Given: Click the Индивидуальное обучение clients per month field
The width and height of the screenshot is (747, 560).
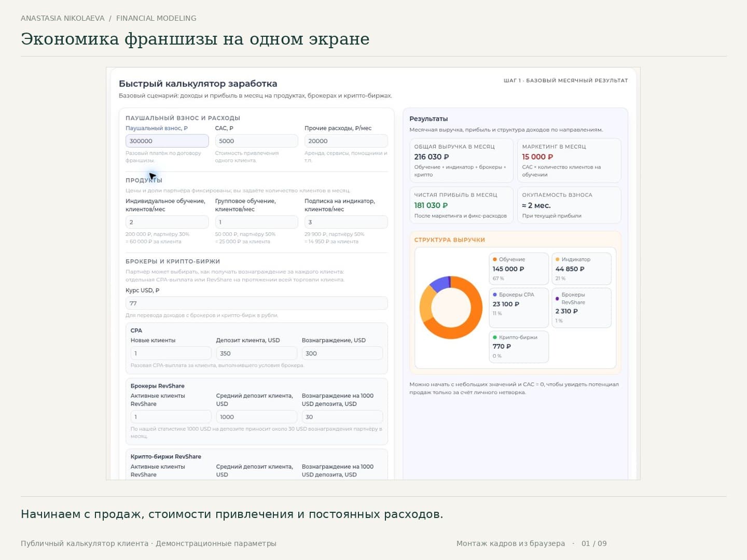Looking at the screenshot, I should [167, 222].
